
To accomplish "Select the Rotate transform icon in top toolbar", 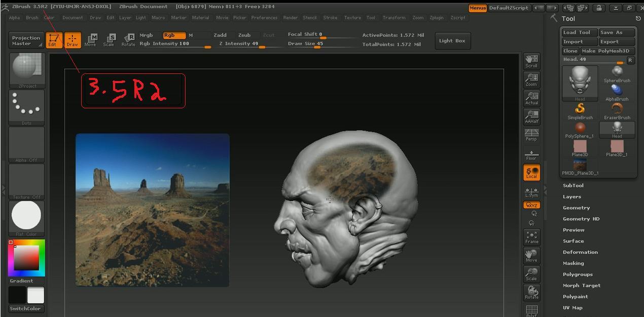I will coord(128,40).
